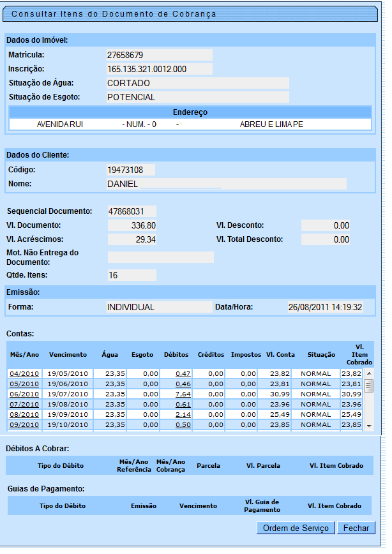Viewport: 392px width, 554px height.
Task: Click the scroll down arrow in Contas table
Action: (x=368, y=425)
